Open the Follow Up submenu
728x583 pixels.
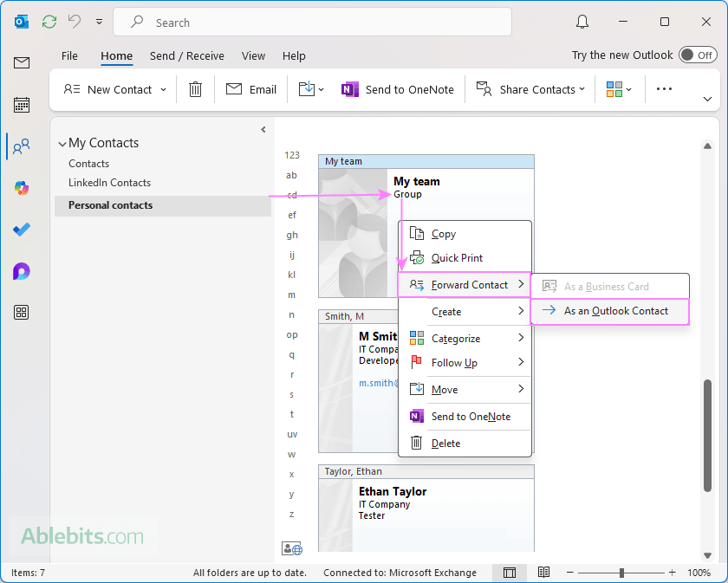click(x=465, y=362)
